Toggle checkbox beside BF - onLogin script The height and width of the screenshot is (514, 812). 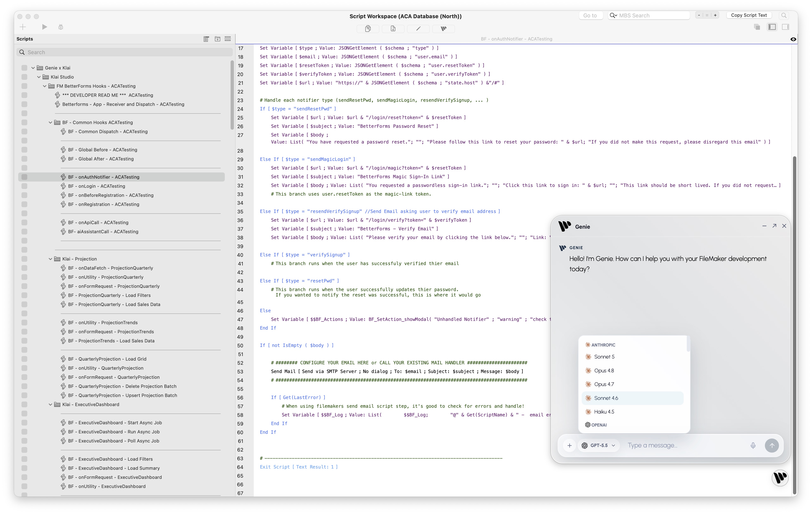coord(24,186)
